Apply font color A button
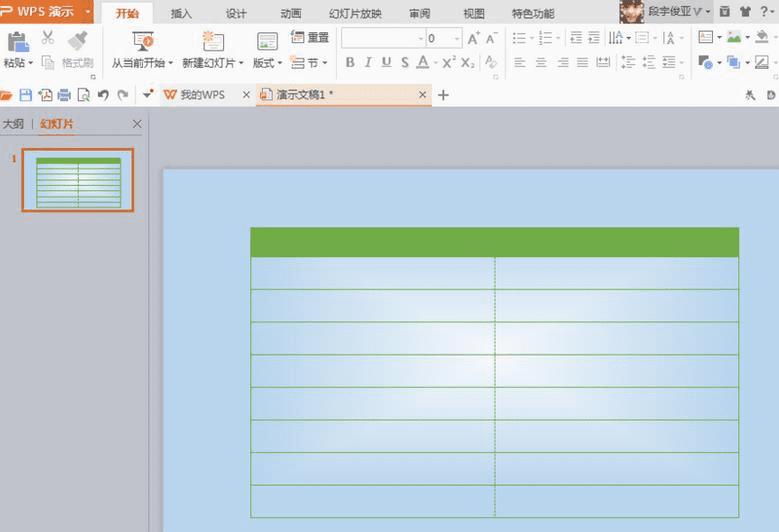The image size is (779, 532). (423, 63)
